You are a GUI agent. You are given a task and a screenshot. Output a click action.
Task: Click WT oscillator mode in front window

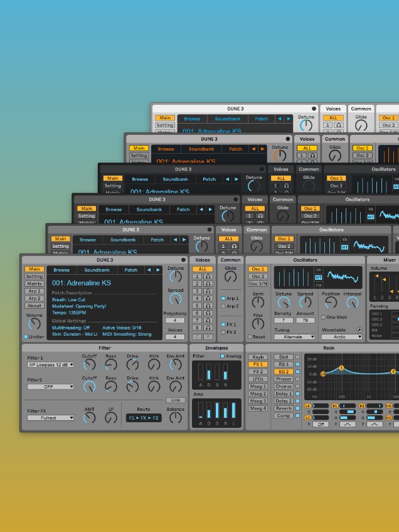[319, 277]
